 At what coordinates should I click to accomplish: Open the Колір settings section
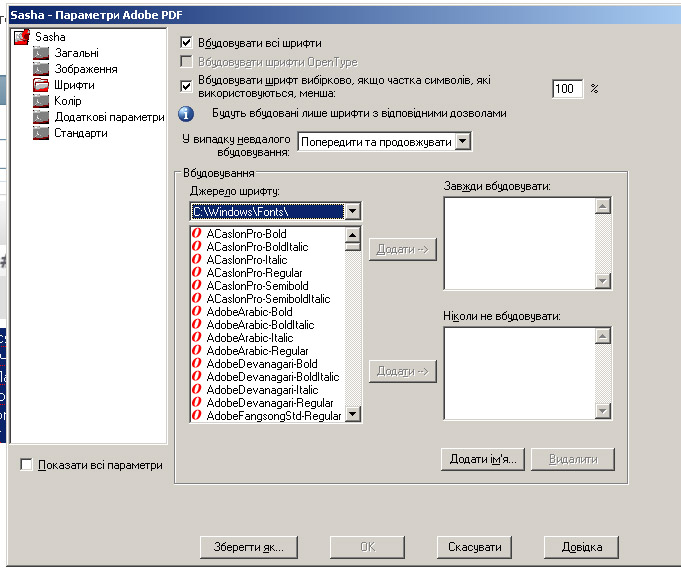(68, 101)
